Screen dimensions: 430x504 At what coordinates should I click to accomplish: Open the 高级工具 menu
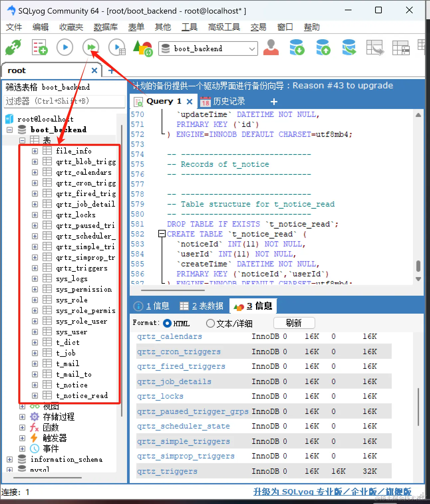224,27
